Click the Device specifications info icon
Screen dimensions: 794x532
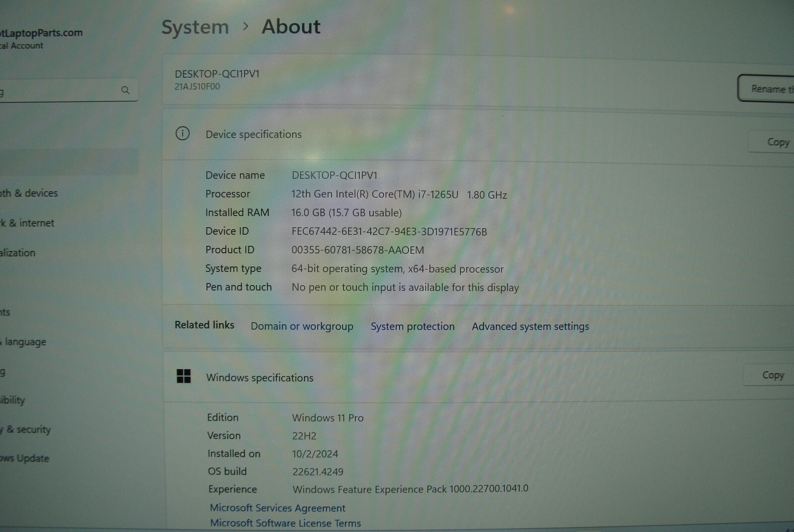(x=183, y=133)
